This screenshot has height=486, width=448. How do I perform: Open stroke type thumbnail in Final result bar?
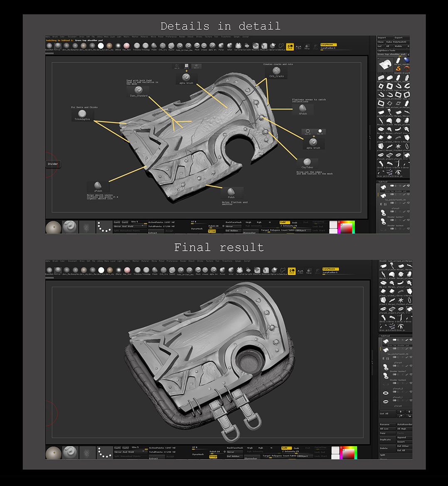coord(105,452)
